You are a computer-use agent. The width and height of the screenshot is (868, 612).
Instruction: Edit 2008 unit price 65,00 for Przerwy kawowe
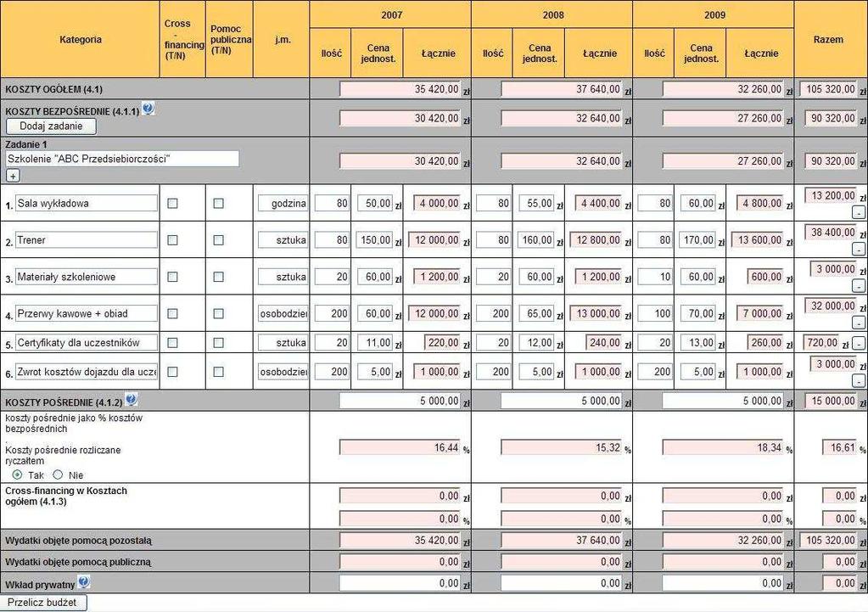pyautogui.click(x=536, y=313)
